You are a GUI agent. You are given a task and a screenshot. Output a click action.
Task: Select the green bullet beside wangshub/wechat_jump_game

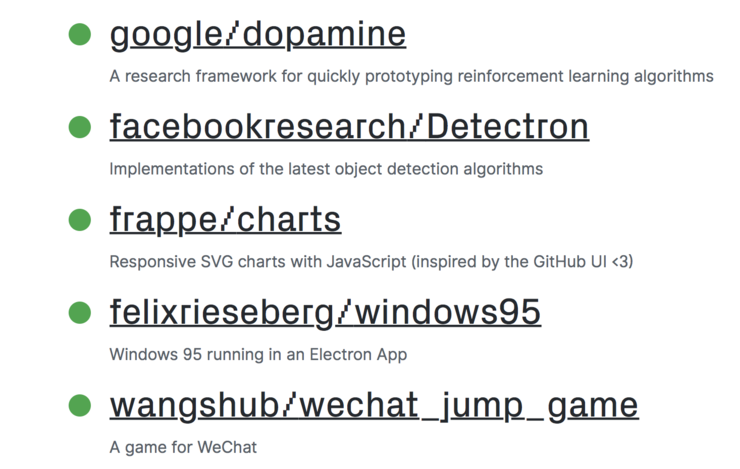point(79,405)
